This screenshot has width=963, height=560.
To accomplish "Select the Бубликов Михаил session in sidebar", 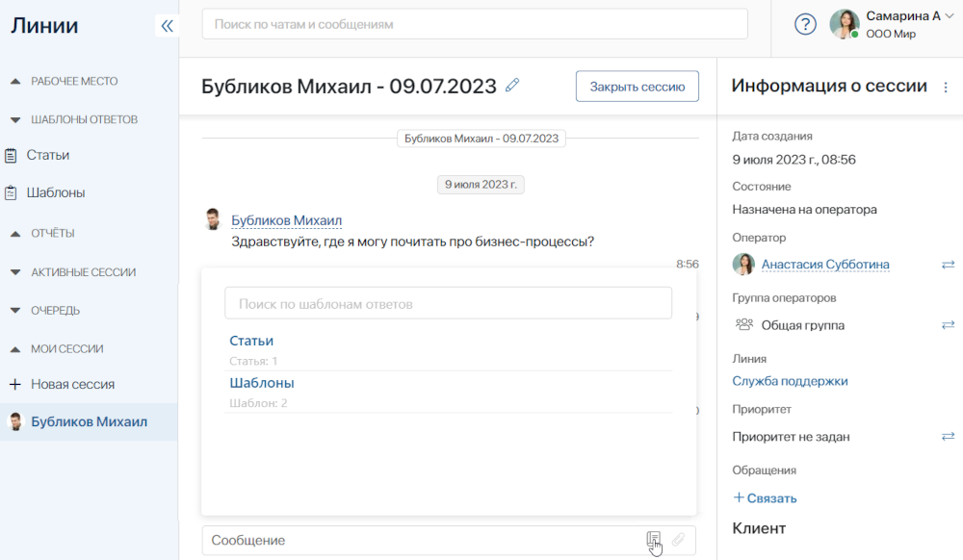I will point(89,422).
